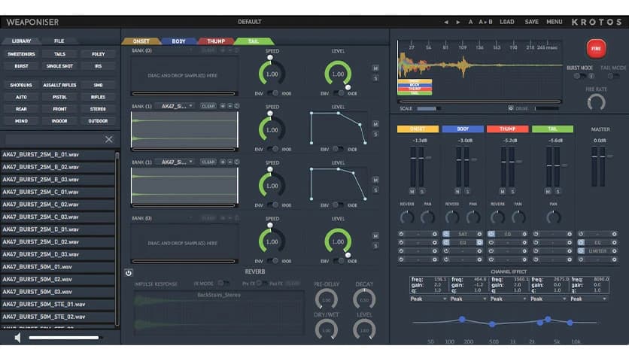Toggle ENV/KNOB switch under first Speed knob
This screenshot has width=629, height=364.
point(273,93)
